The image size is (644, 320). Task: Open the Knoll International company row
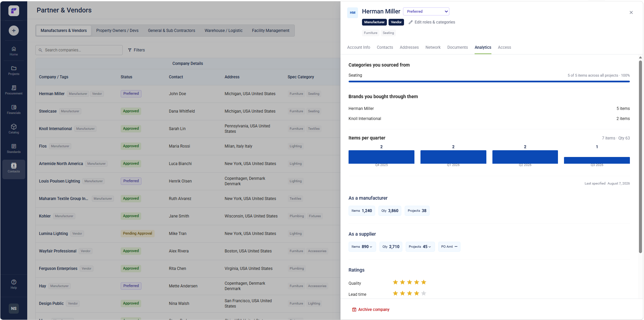(x=188, y=129)
